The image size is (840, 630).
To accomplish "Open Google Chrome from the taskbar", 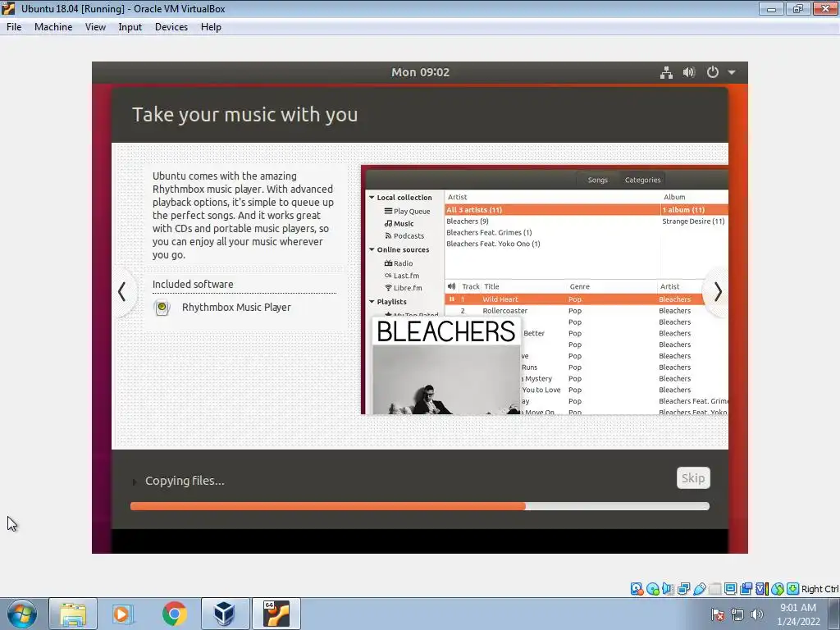I will tap(174, 614).
